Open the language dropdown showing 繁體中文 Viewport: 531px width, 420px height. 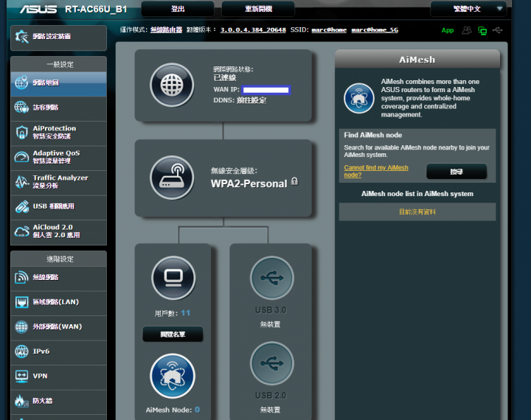(468, 9)
